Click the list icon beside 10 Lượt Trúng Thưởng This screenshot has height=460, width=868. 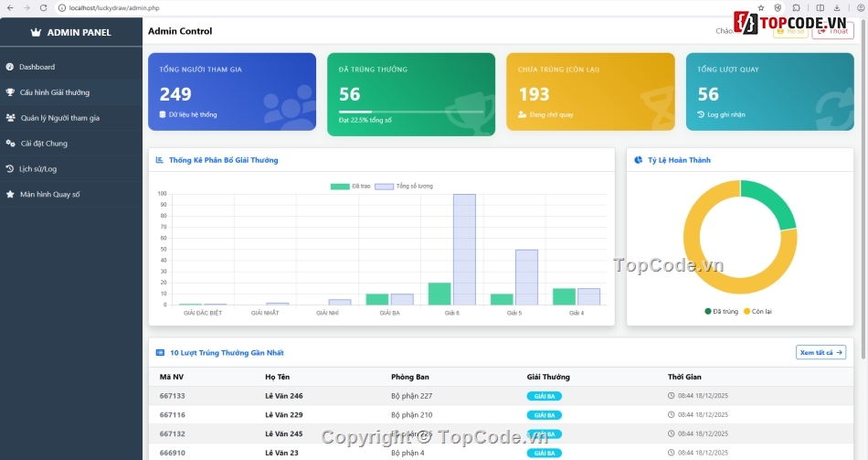point(160,352)
